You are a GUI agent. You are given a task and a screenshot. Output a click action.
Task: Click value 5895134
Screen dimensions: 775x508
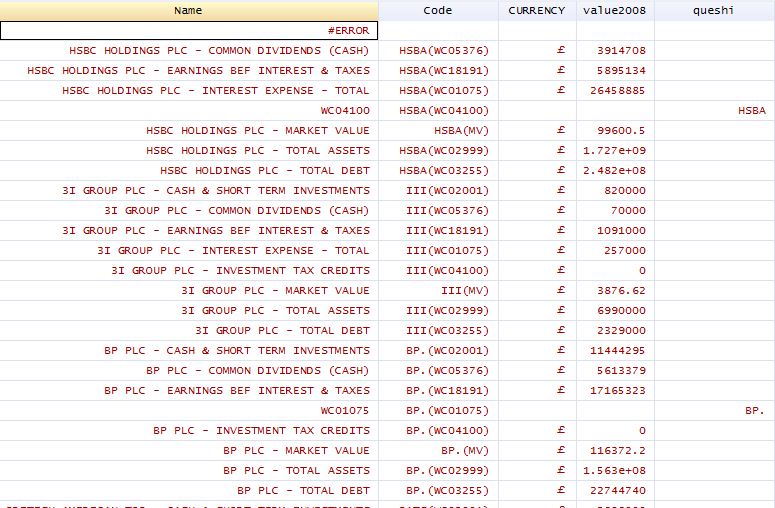pyautogui.click(x=615, y=71)
